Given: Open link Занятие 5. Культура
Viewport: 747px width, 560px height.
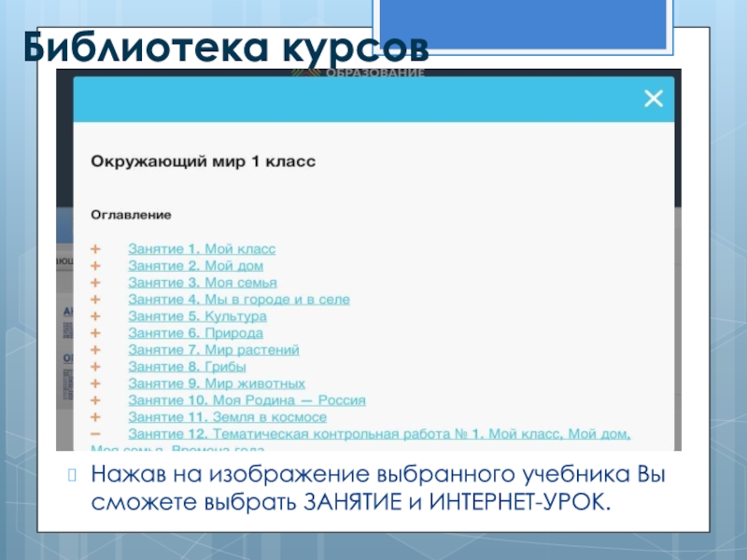Looking at the screenshot, I should [197, 316].
